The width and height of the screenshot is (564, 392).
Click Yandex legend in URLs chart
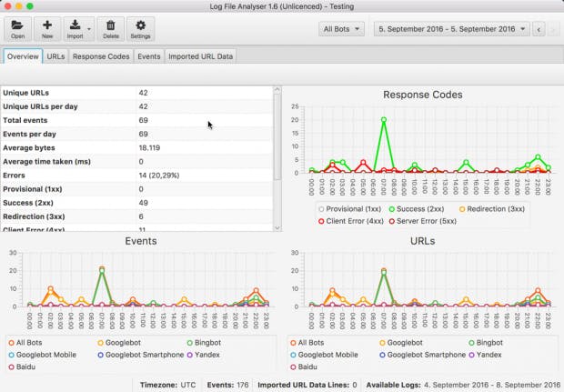coord(486,355)
